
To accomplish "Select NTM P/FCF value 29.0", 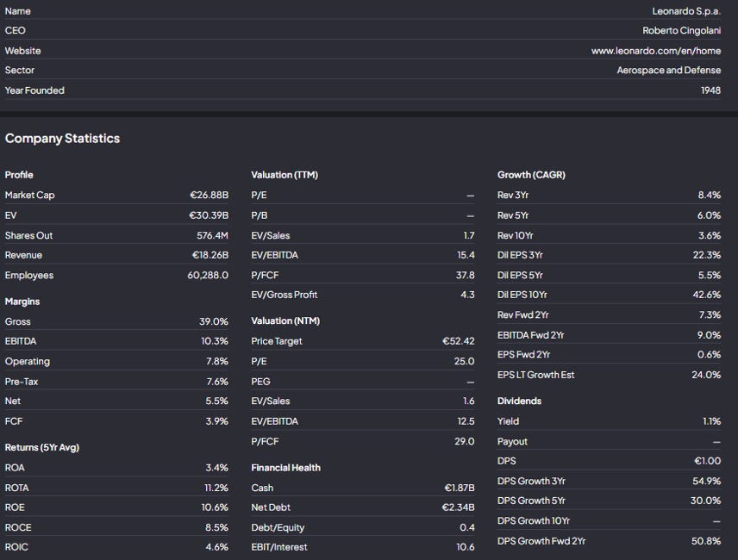I will coord(464,441).
